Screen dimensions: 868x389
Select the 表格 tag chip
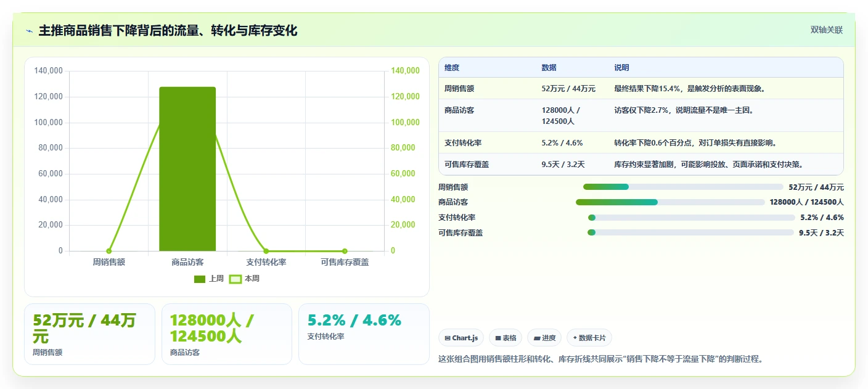[x=506, y=338]
